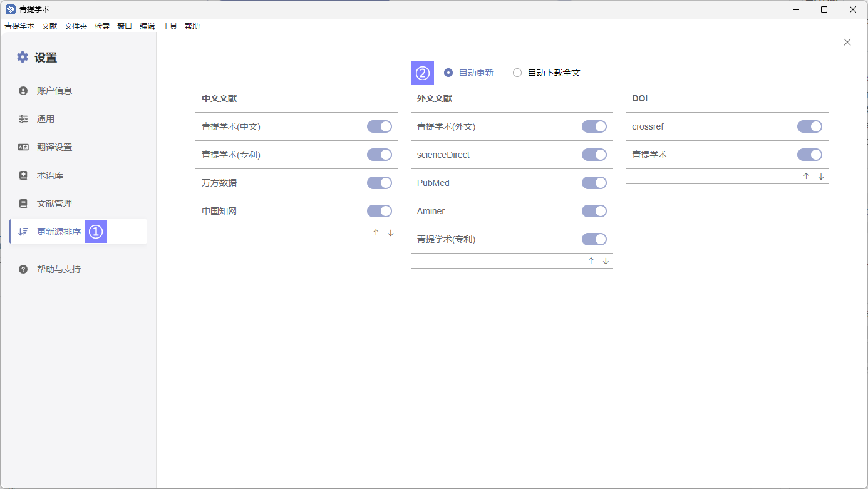
Task: Move foreign literature source down arrow
Action: [x=606, y=261]
